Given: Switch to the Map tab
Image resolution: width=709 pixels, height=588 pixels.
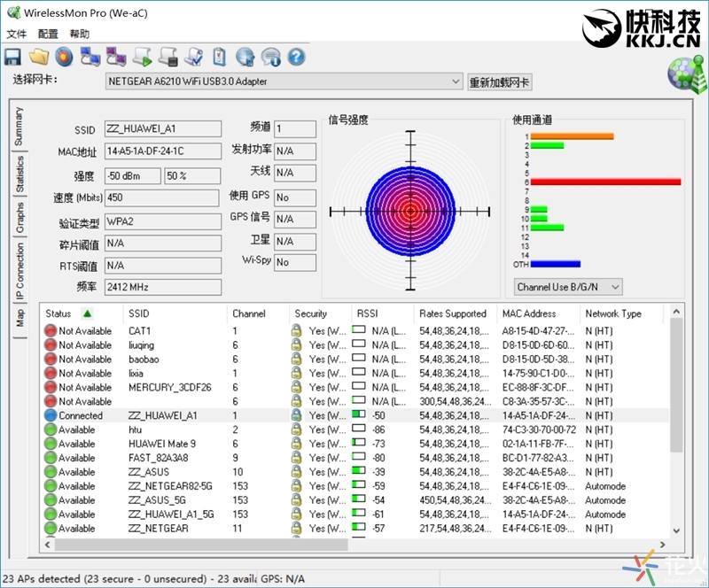Looking at the screenshot, I should (19, 318).
